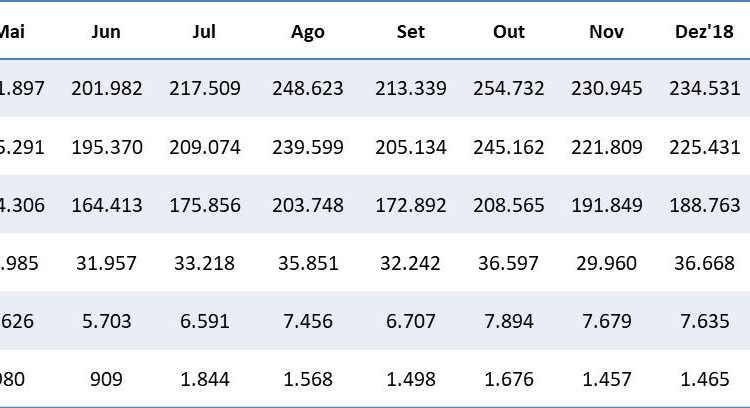
Task: Select the Set column header
Action: coord(410,31)
